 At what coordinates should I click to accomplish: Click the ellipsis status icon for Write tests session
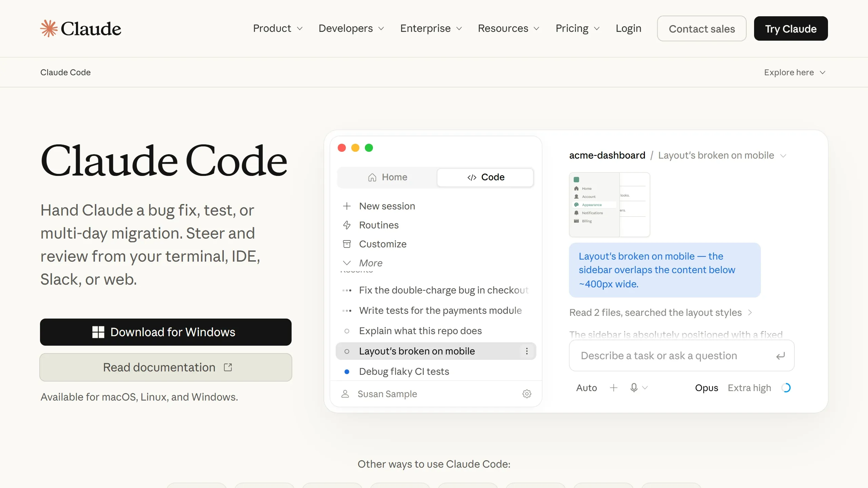click(x=347, y=311)
